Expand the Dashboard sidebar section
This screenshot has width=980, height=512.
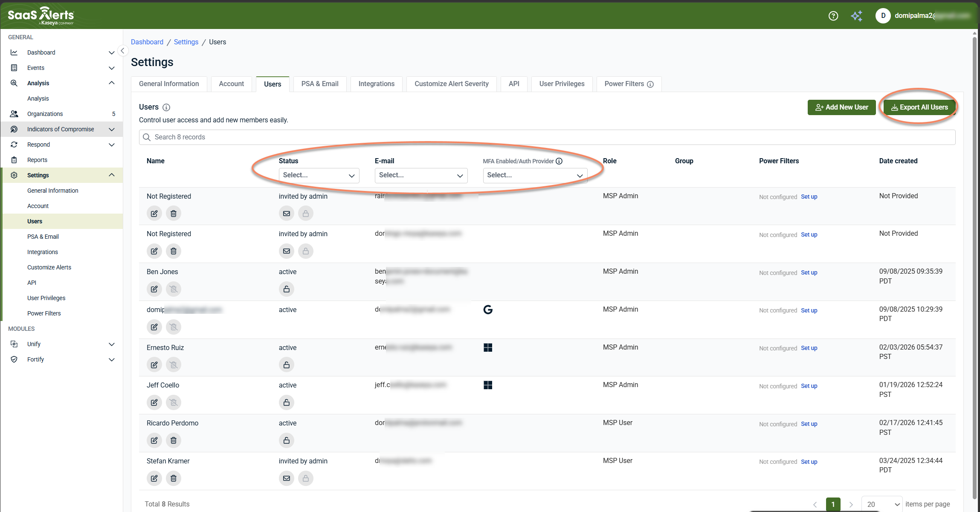click(111, 52)
